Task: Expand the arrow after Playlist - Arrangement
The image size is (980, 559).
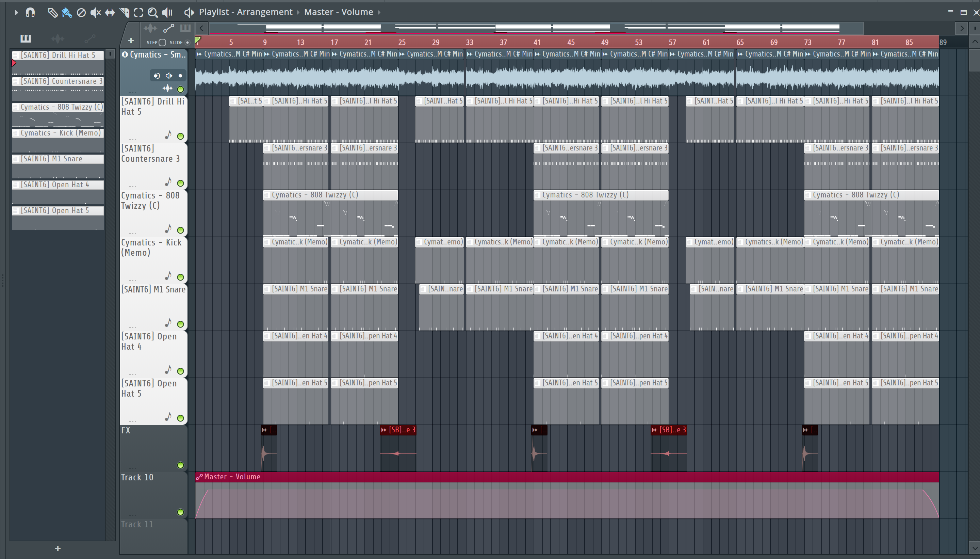Action: pyautogui.click(x=298, y=12)
